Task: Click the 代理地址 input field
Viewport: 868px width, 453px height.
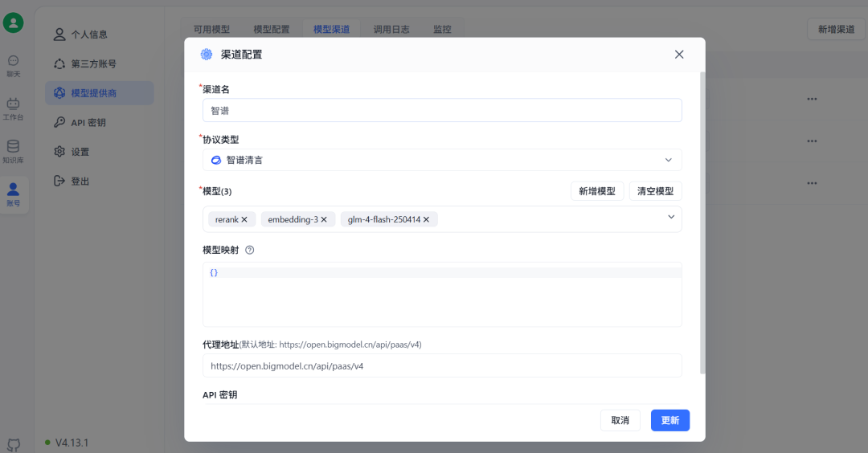Action: (x=442, y=365)
